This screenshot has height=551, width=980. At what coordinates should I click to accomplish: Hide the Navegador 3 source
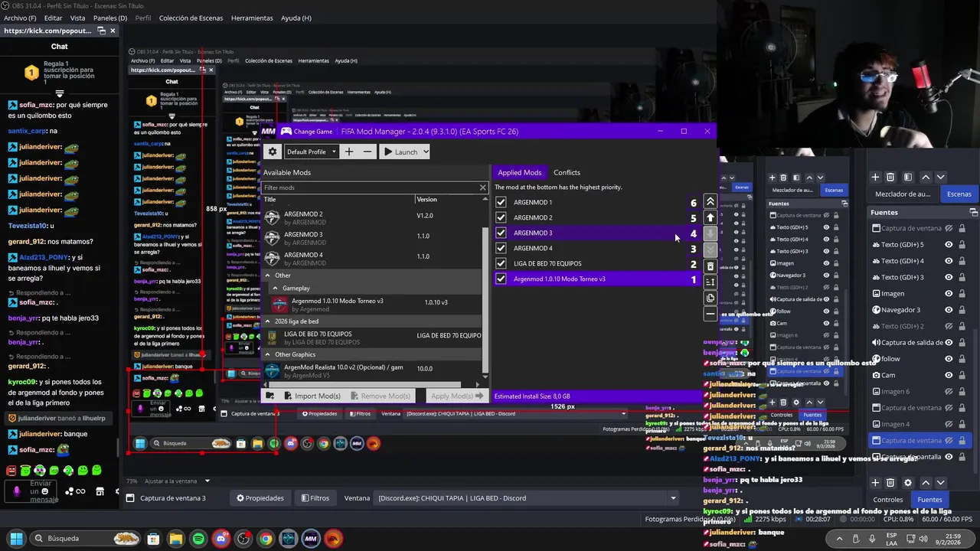pos(949,310)
